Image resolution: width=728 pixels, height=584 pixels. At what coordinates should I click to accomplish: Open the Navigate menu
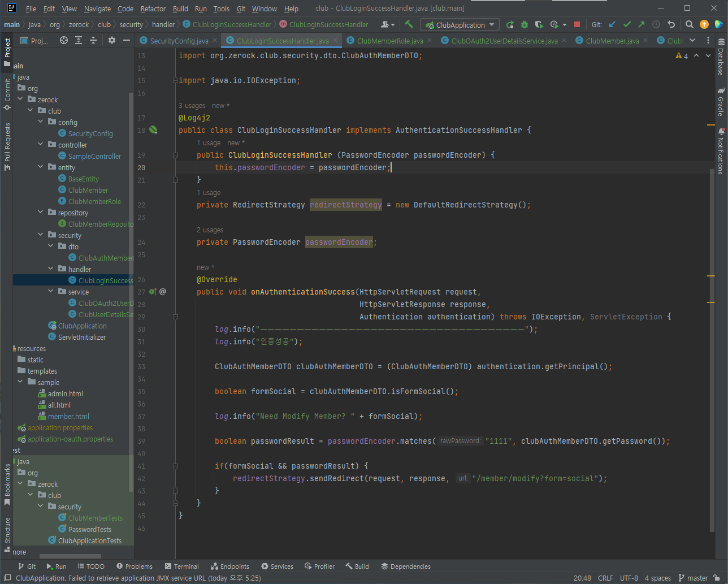pos(97,8)
